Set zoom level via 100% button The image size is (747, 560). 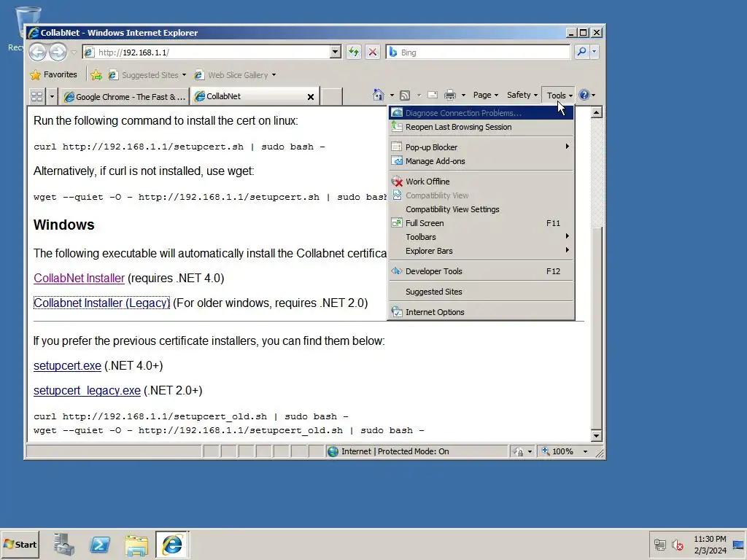(x=558, y=451)
